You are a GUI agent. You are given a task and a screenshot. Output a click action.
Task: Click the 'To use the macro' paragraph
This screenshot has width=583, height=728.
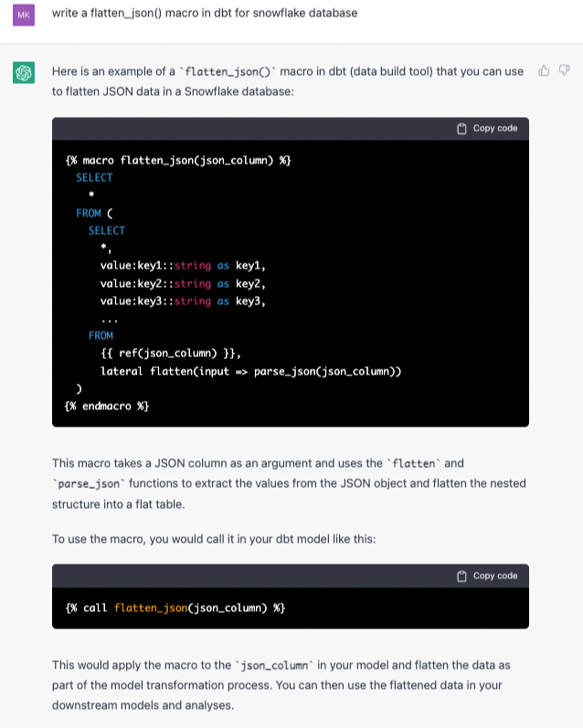[214, 539]
